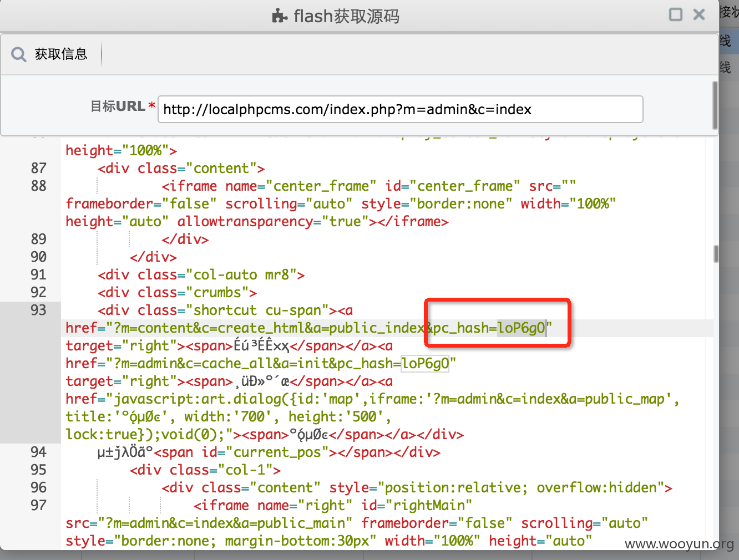Select line number 87 in gutter

[x=39, y=168]
